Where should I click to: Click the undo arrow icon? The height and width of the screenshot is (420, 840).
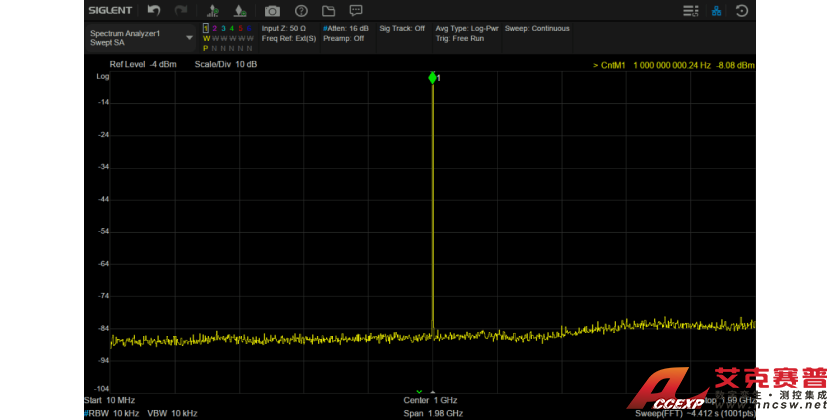point(153,10)
